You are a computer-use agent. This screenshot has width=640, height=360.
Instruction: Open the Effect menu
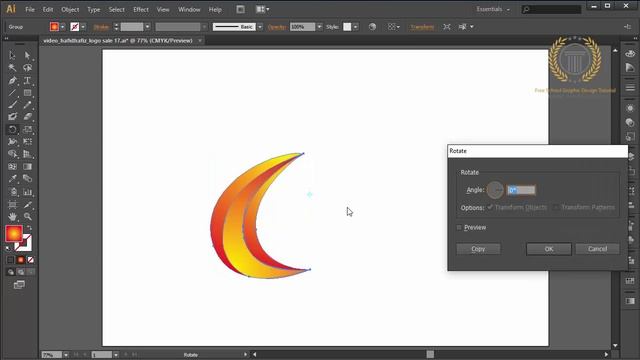point(141,9)
